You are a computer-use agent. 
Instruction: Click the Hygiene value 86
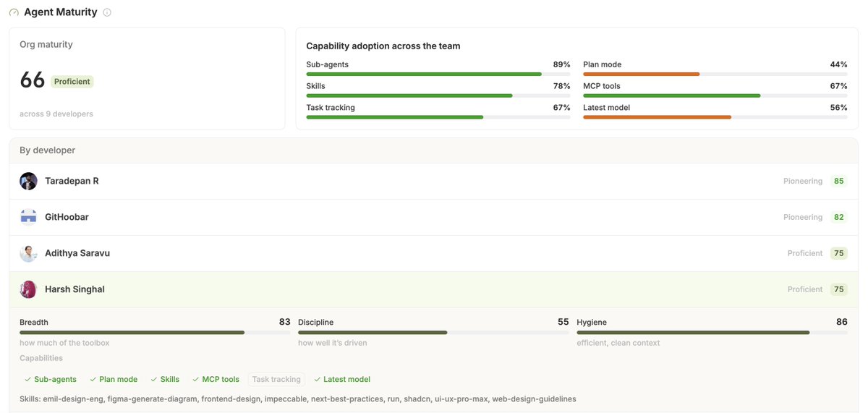click(842, 322)
